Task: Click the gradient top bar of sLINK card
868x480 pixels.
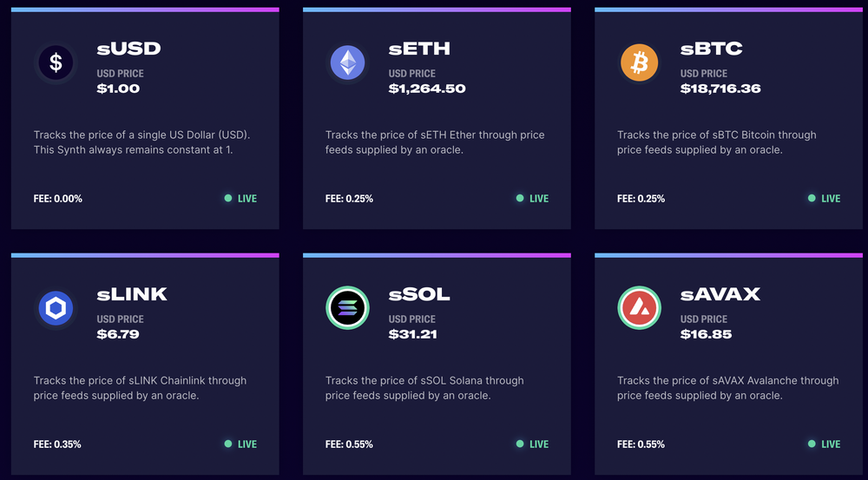Action: click(x=145, y=256)
